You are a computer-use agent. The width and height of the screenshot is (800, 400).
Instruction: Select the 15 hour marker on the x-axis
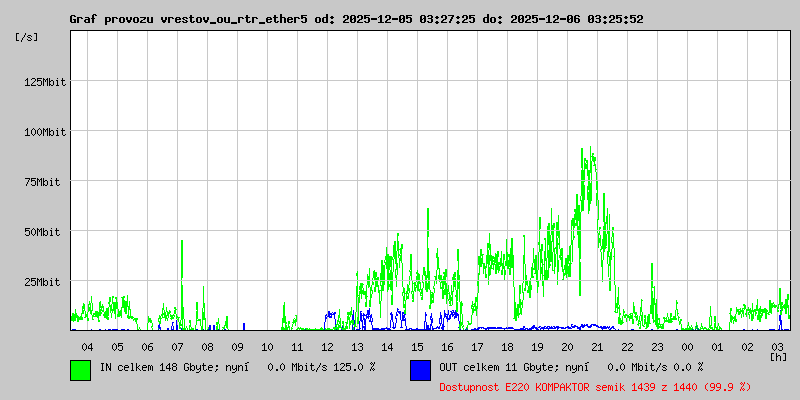(x=417, y=346)
